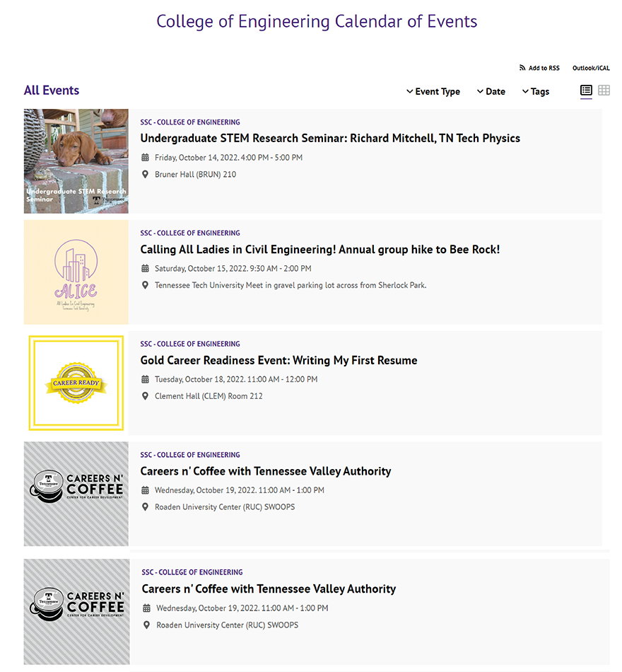This screenshot has height=672, width=622.
Task: Click the calendar icon beside October 18 date
Action: (x=146, y=379)
